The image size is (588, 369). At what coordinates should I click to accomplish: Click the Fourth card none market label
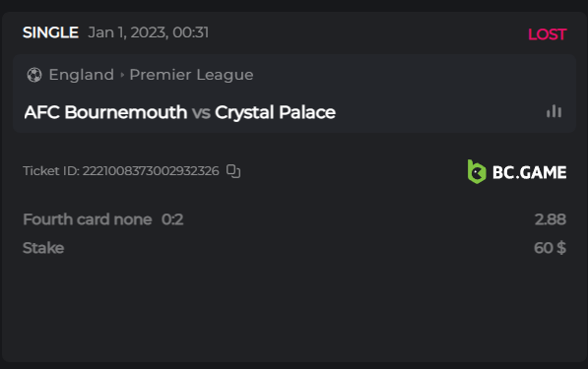88,219
